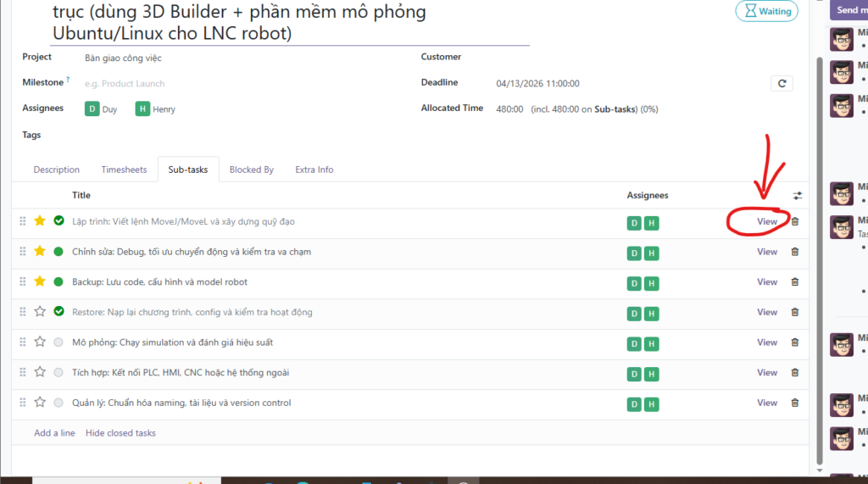Remove the Quản lý sub-task via trash icon

pyautogui.click(x=794, y=403)
